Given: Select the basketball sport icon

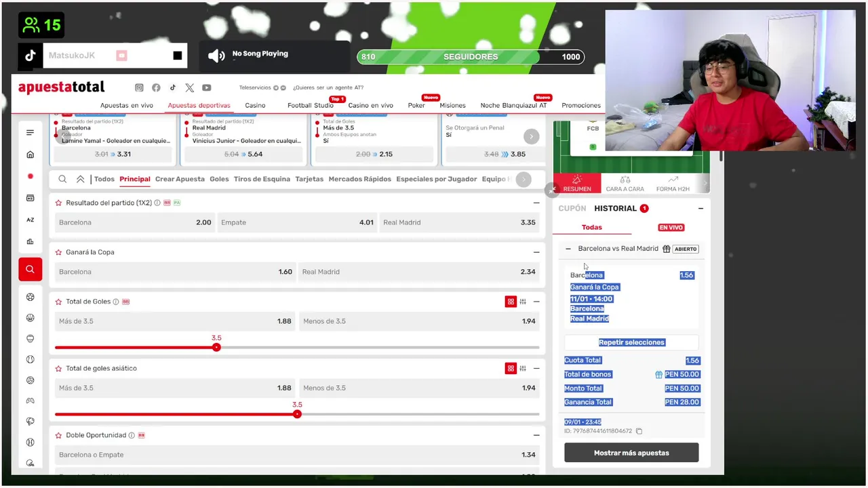Looking at the screenshot, I should (30, 317).
